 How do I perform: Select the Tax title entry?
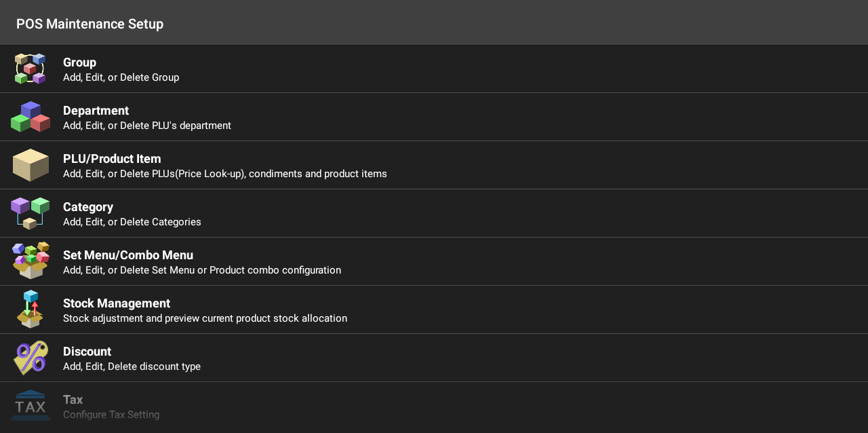[73, 400]
